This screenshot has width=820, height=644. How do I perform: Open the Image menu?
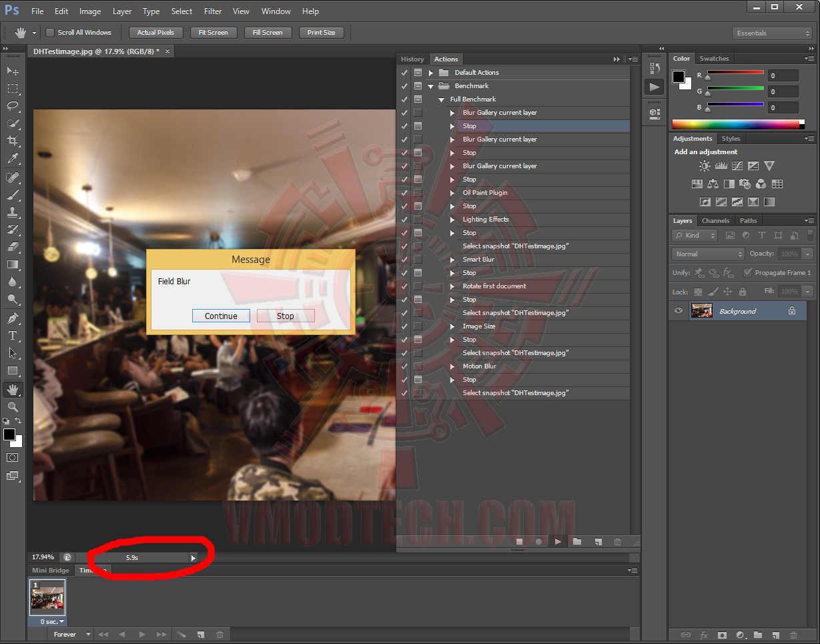tap(90, 11)
